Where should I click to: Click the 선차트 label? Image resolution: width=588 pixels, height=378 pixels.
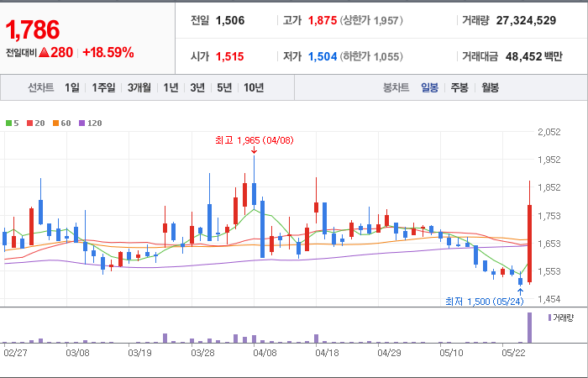coord(41,87)
